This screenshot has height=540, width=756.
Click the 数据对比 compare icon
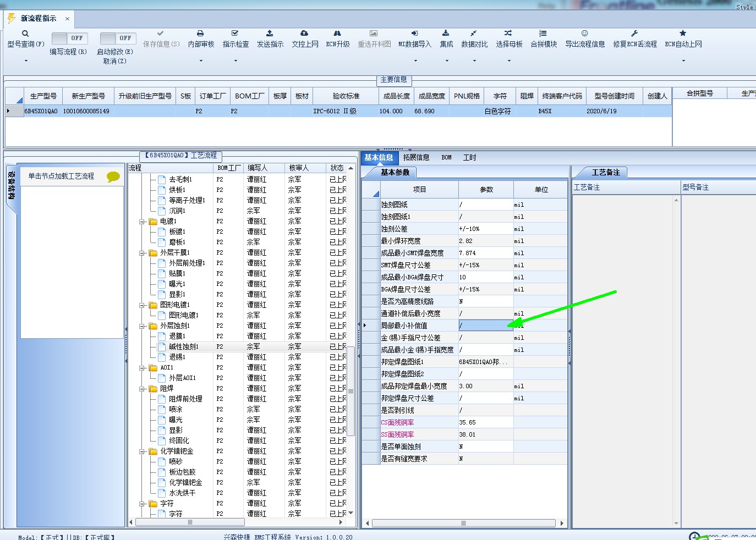[x=474, y=34]
